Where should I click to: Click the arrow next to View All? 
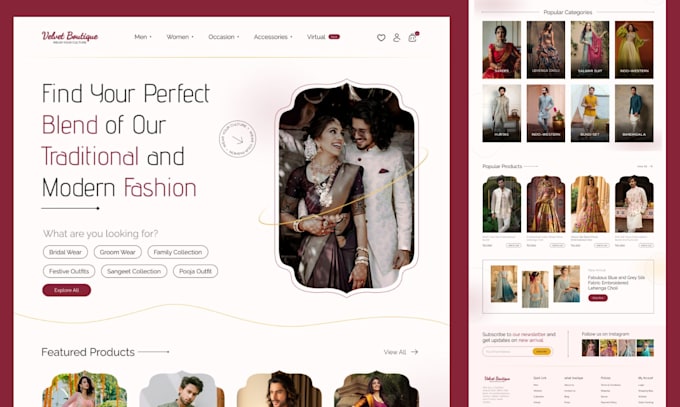415,352
